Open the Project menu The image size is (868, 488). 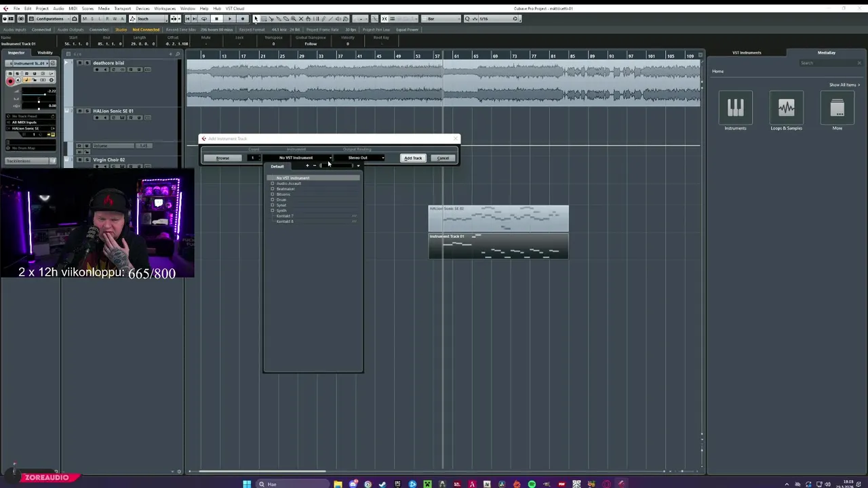(42, 8)
